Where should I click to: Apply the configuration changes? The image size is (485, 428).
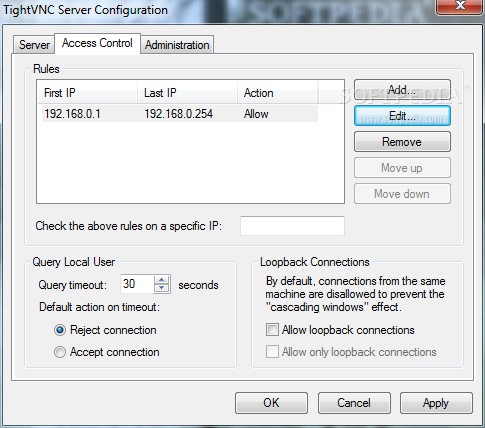436,403
